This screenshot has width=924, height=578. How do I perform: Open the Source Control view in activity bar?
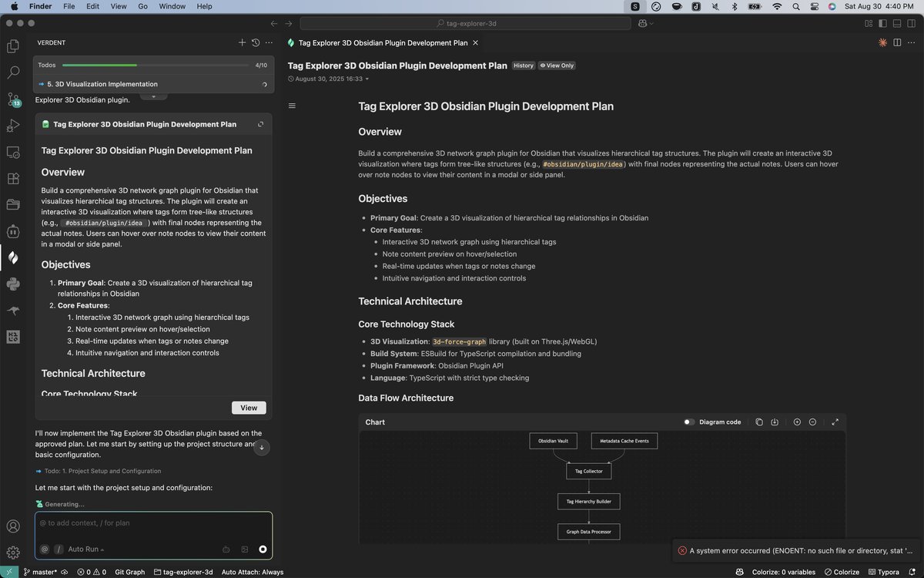13,99
